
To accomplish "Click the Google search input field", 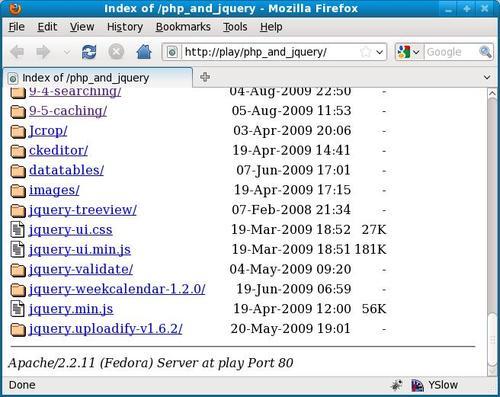I will click(x=451, y=52).
